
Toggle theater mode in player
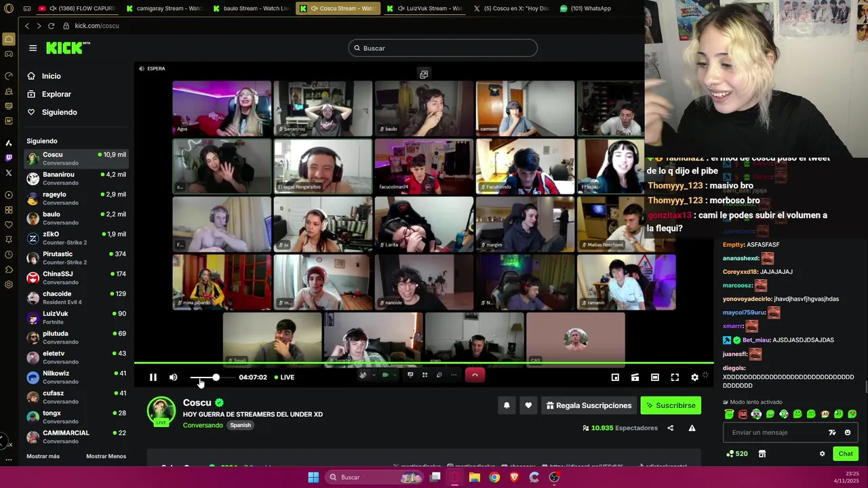tap(655, 378)
